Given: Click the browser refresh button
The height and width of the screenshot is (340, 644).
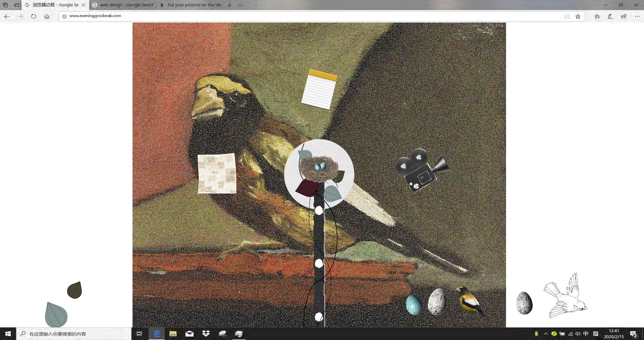Looking at the screenshot, I should [34, 16].
